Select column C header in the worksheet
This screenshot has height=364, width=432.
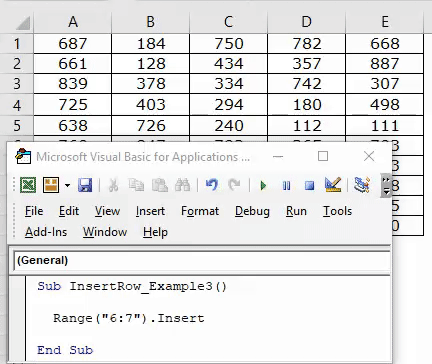coord(228,22)
